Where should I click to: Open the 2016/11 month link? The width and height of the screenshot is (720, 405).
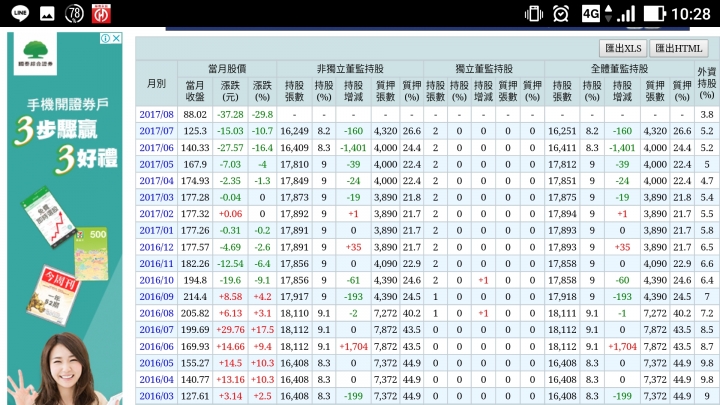[157, 264]
